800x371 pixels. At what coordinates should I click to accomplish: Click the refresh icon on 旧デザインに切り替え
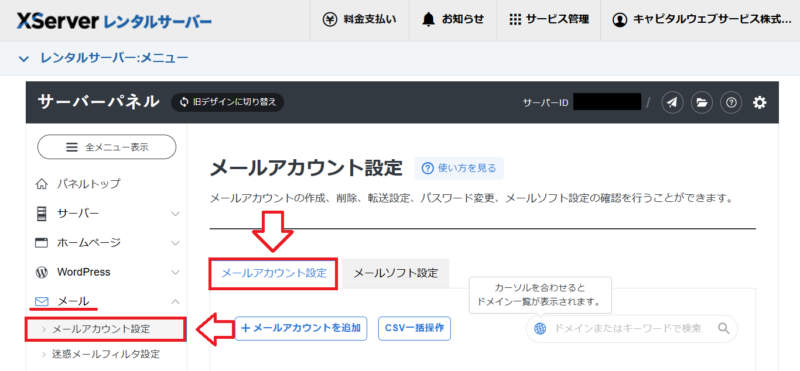point(184,102)
